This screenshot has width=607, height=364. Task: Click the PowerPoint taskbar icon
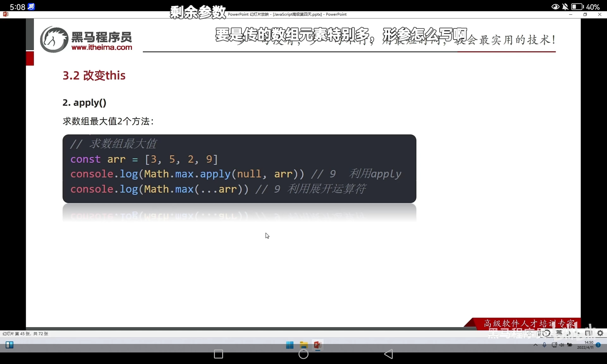click(x=317, y=345)
